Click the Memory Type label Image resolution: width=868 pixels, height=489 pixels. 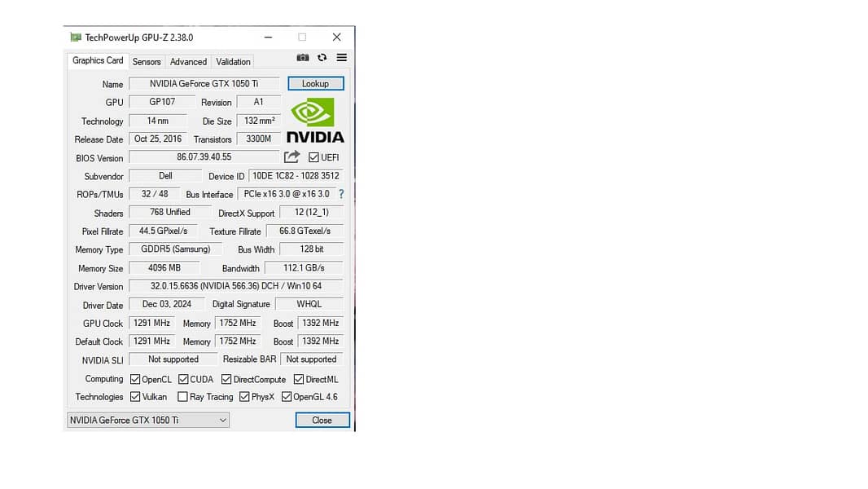point(99,249)
